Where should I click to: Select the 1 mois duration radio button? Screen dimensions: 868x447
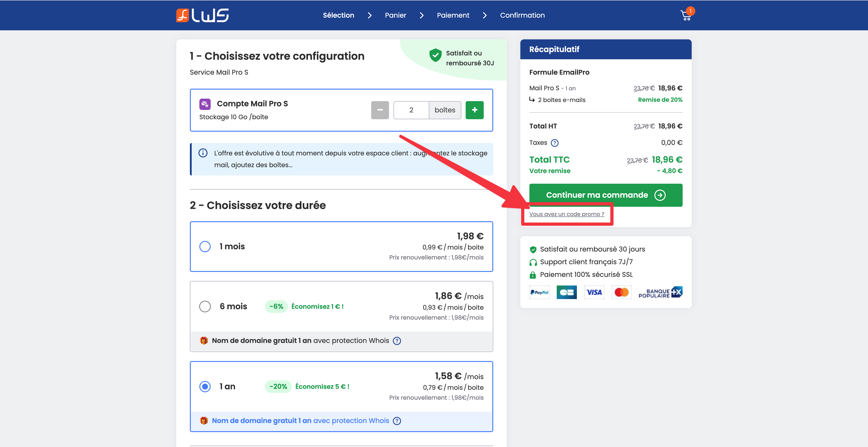click(205, 246)
